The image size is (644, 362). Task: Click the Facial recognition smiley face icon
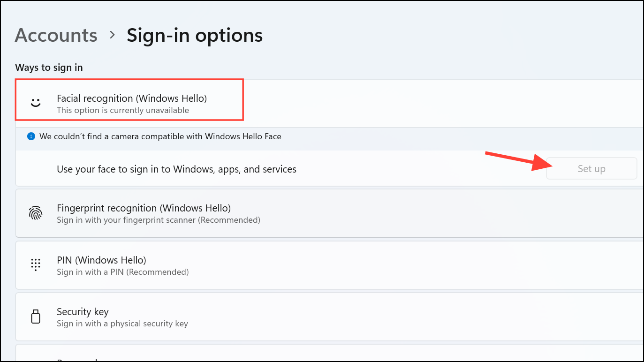36,99
